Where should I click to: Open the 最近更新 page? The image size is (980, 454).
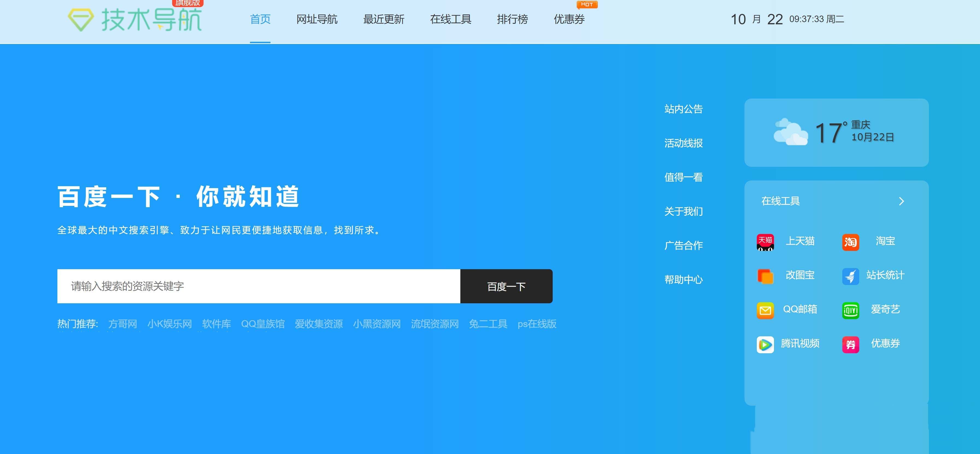coord(384,19)
